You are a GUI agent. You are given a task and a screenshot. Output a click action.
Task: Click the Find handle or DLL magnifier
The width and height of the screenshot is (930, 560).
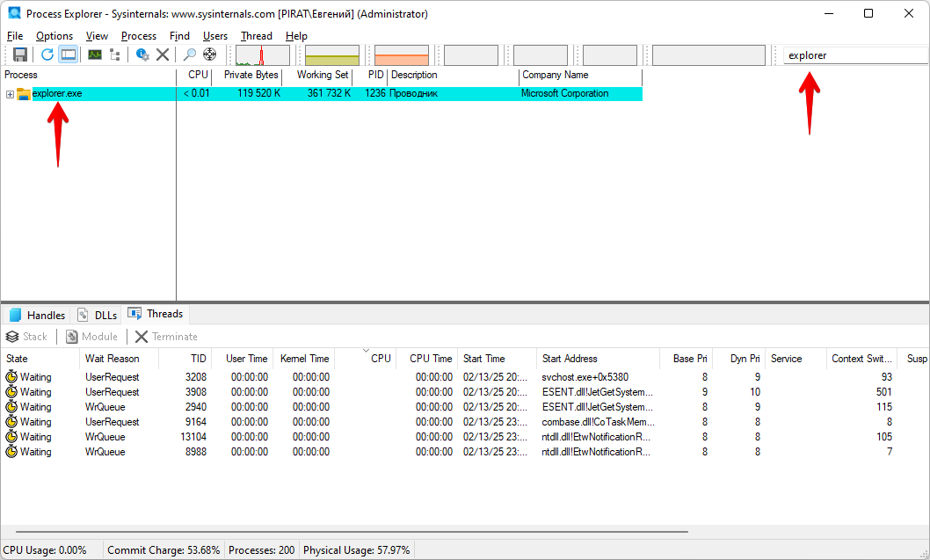[x=189, y=55]
